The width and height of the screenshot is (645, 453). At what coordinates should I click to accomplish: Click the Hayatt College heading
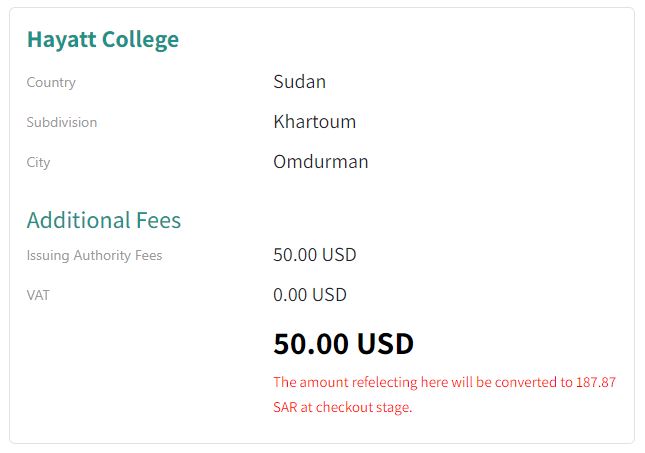[103, 40]
